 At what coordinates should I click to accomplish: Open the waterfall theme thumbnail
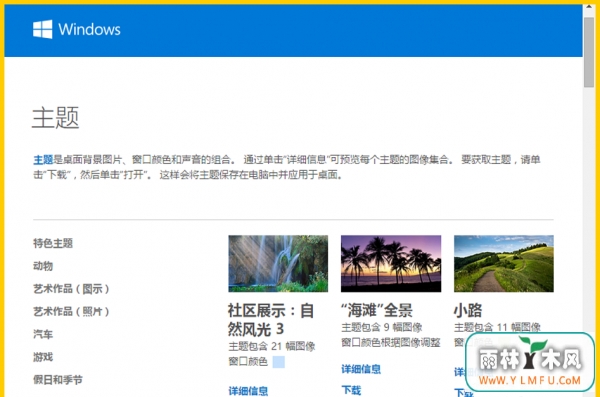(x=278, y=263)
